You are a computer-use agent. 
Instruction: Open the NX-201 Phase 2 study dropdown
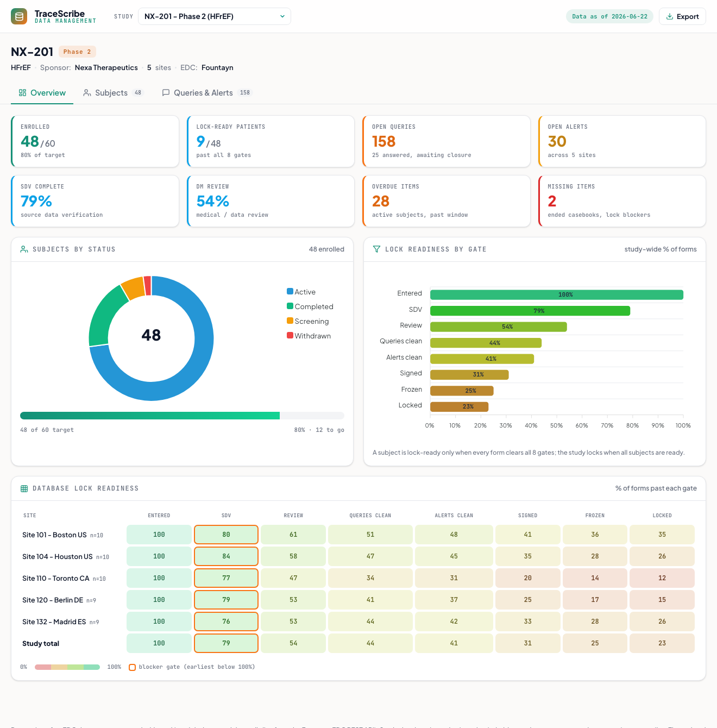pyautogui.click(x=215, y=16)
